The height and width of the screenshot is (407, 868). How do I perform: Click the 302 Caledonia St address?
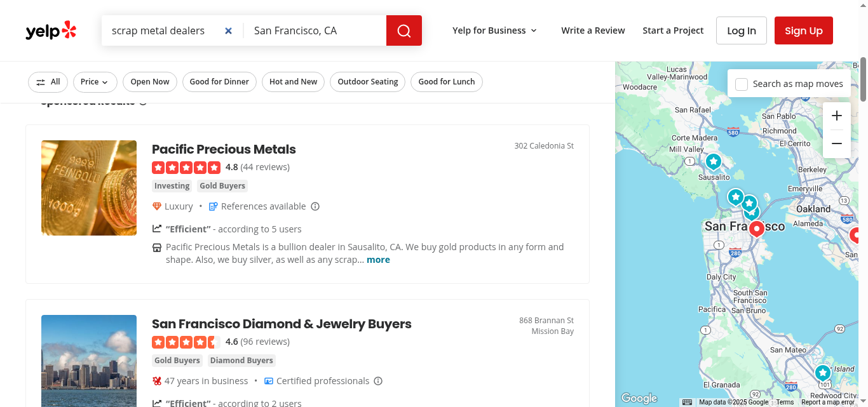tap(544, 146)
